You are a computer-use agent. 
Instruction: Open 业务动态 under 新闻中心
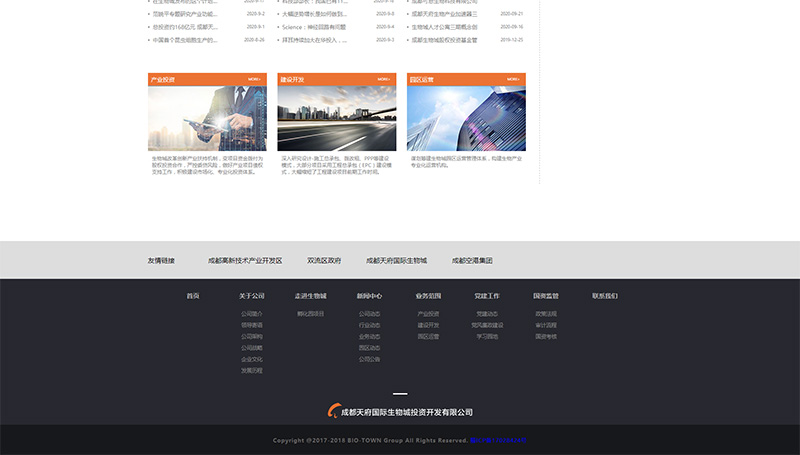(369, 337)
